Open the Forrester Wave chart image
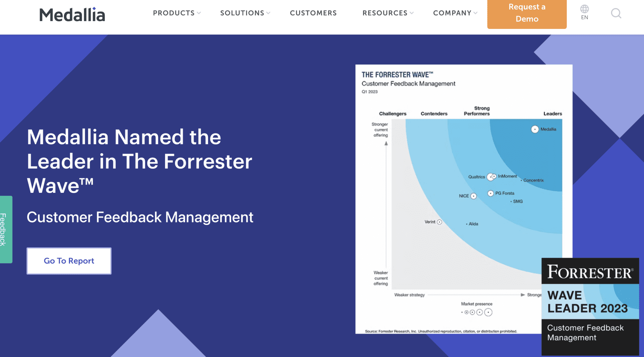This screenshot has height=357, width=644. click(x=464, y=199)
